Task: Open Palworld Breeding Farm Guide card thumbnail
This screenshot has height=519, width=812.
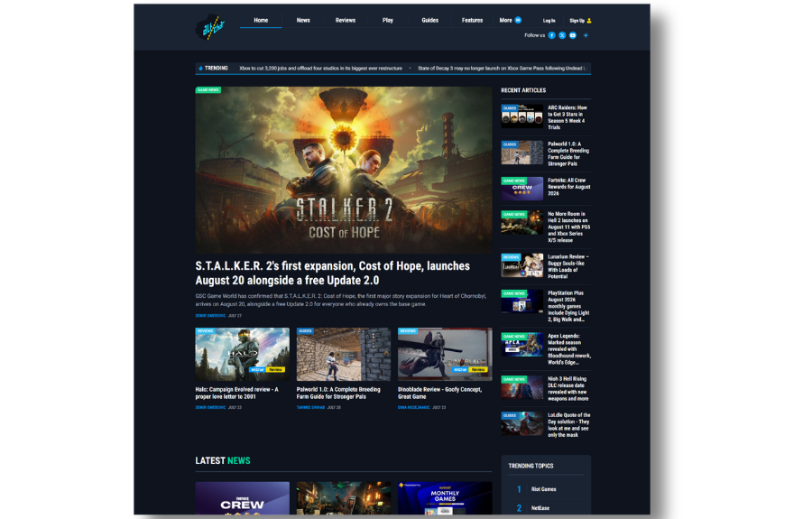Action: coord(344,354)
